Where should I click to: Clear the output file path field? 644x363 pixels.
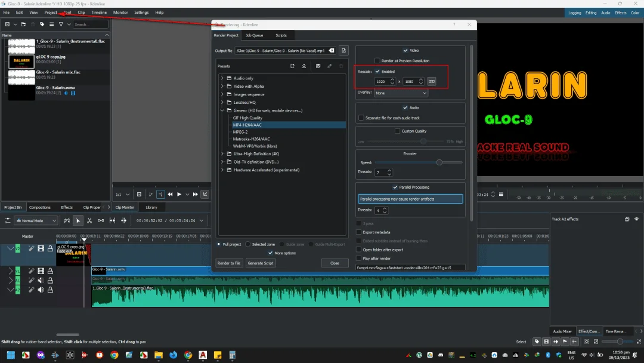(332, 51)
